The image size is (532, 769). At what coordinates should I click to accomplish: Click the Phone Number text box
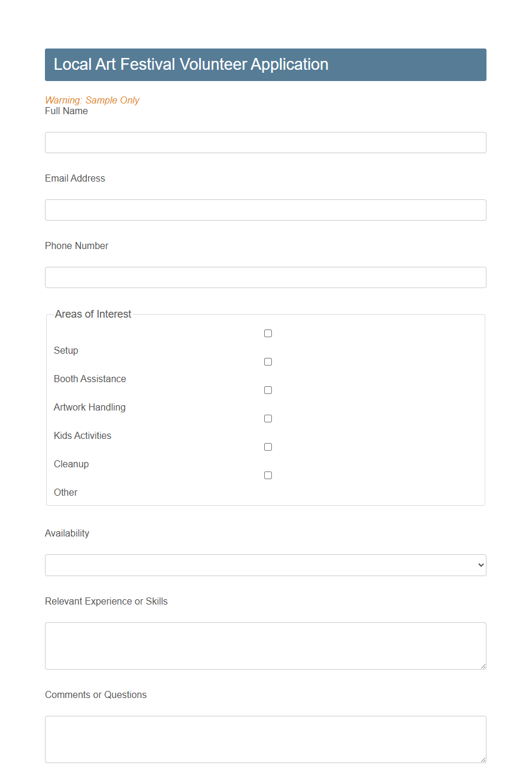coord(265,277)
